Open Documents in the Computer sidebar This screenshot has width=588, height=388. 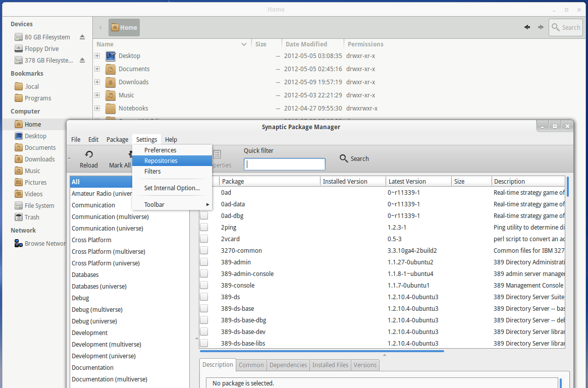click(x=35, y=147)
